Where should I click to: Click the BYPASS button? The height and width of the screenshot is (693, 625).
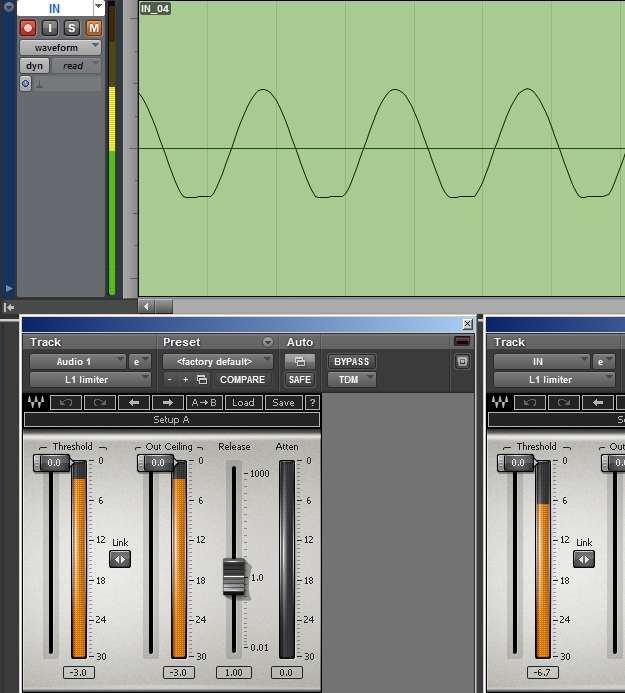[x=351, y=361]
